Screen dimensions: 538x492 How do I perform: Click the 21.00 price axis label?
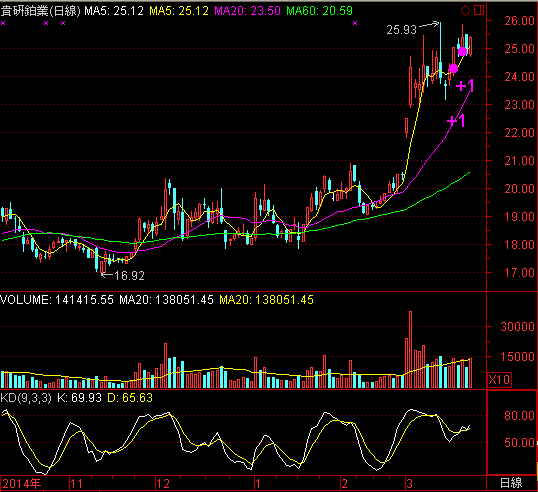pos(519,161)
